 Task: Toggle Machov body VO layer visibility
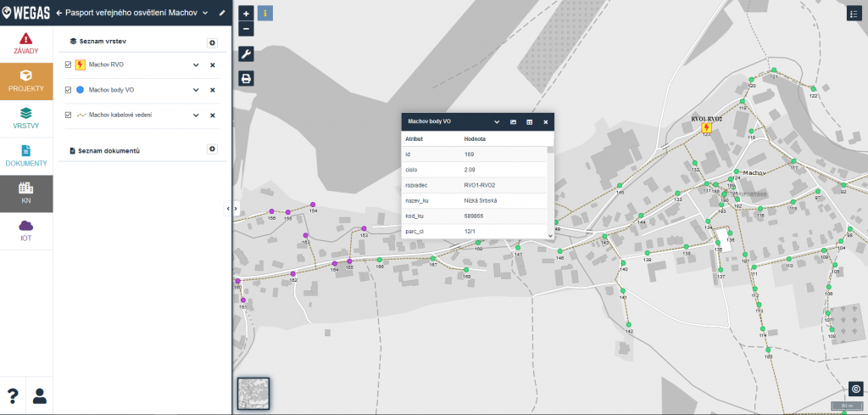click(69, 89)
